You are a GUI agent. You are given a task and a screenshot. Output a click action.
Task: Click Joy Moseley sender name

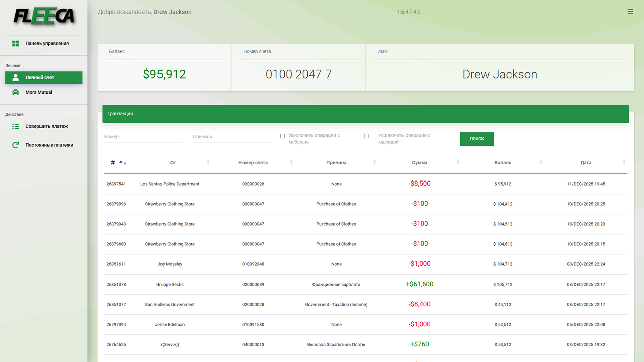[170, 264]
